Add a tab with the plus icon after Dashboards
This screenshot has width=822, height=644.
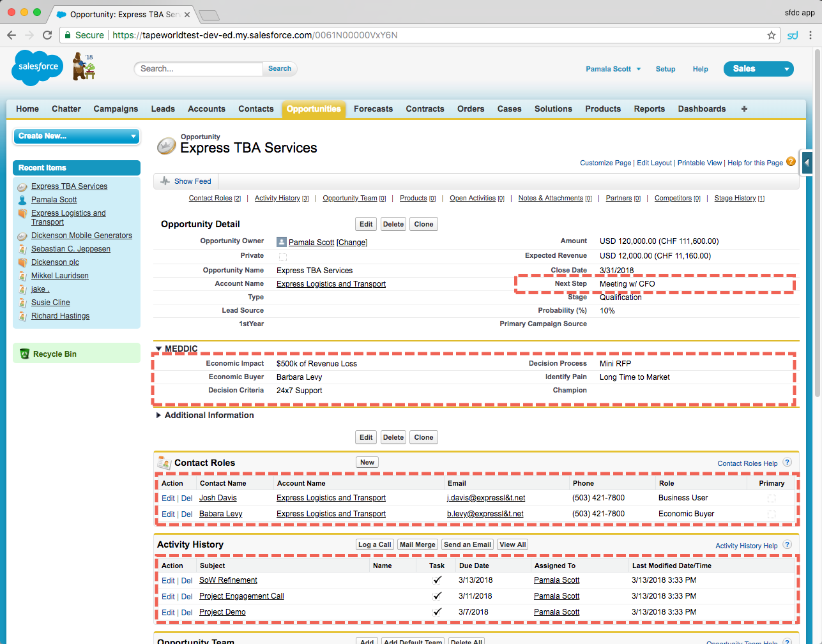tap(744, 109)
